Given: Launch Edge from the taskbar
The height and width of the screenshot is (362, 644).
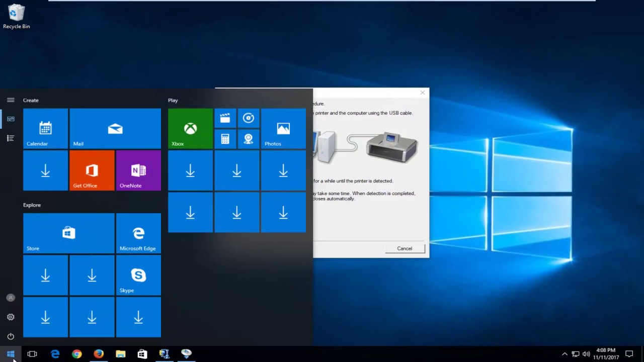Looking at the screenshot, I should point(55,354).
